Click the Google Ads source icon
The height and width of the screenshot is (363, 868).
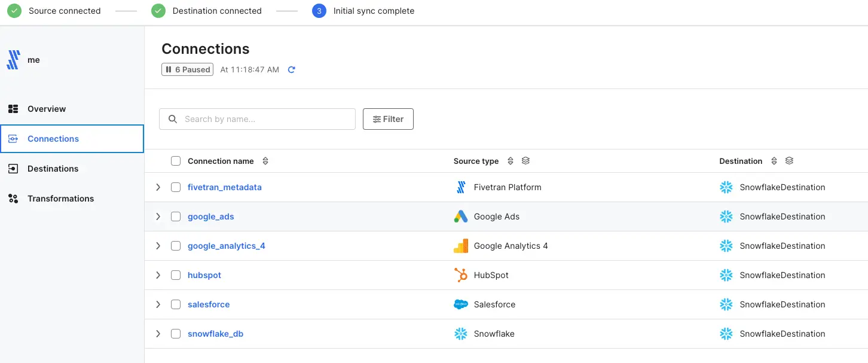tap(460, 216)
